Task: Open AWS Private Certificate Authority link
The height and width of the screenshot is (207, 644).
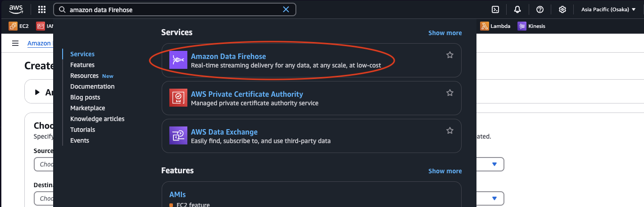Action: [247, 94]
